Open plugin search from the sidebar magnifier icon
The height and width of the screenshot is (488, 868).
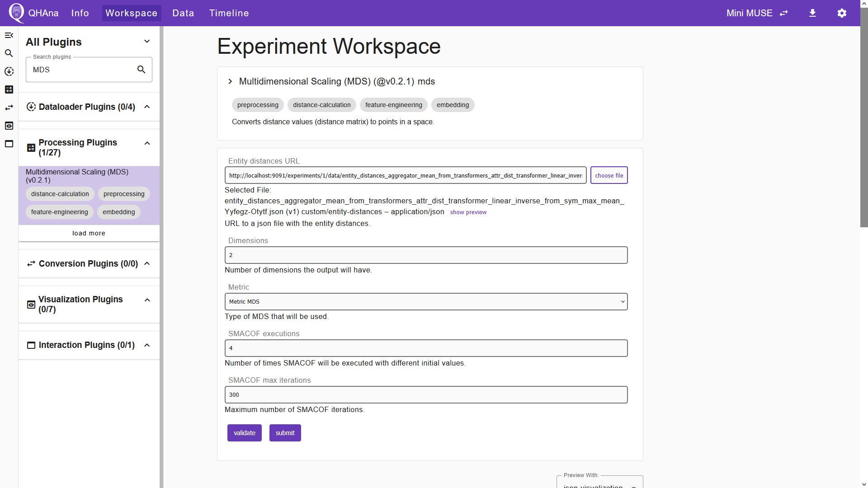tap(9, 53)
